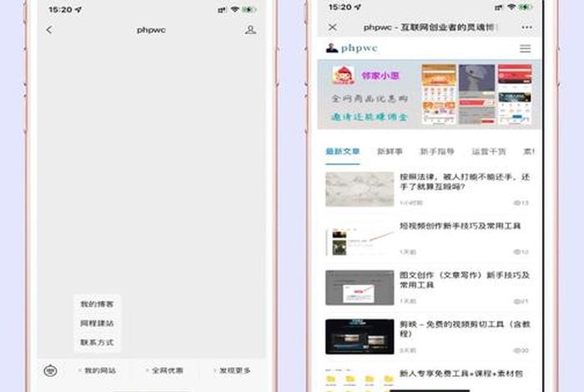Tap the 15:20 clock on left phone
This screenshot has width=584, height=392.
[x=61, y=10]
